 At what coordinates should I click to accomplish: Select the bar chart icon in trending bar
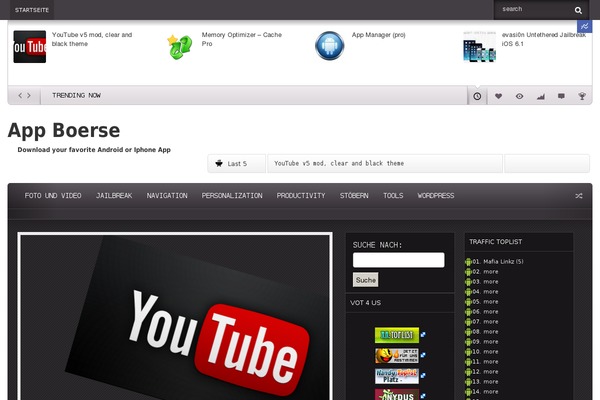point(540,96)
